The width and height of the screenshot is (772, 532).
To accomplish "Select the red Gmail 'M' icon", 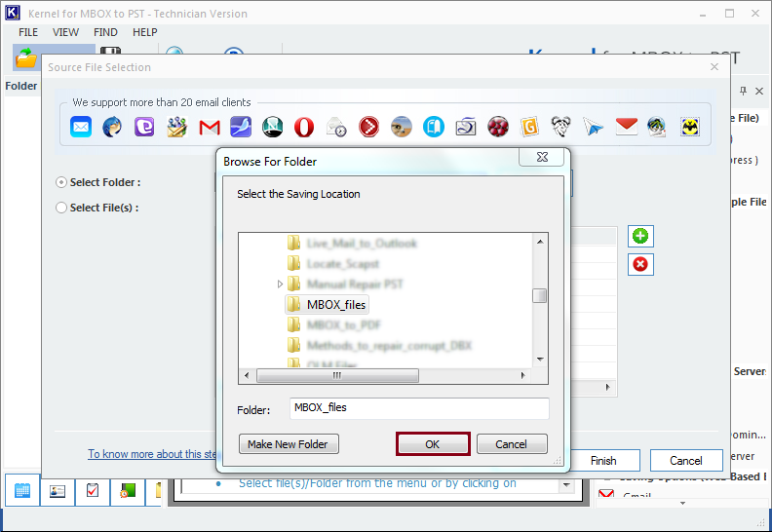I will click(210, 128).
